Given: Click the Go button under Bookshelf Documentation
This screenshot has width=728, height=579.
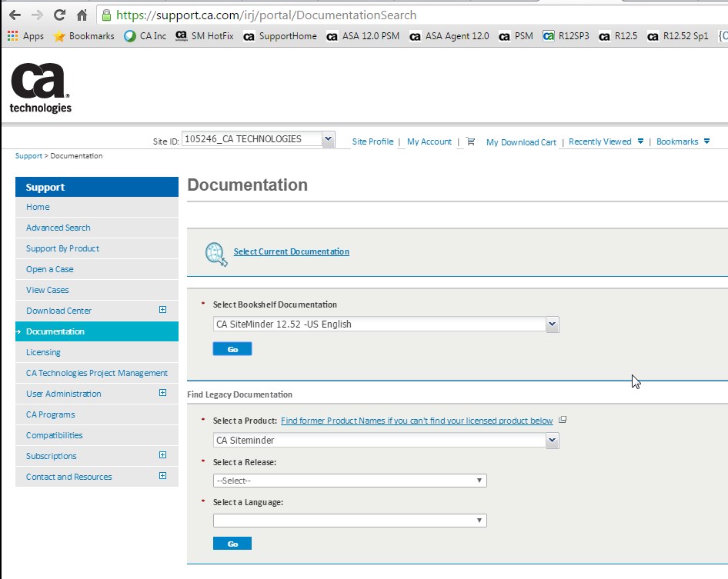Looking at the screenshot, I should 232,348.
